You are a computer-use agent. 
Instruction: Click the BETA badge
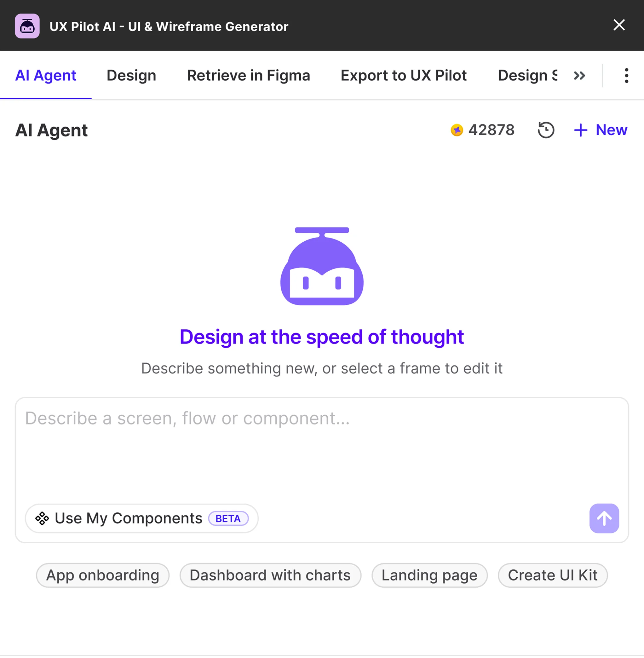[x=228, y=519]
